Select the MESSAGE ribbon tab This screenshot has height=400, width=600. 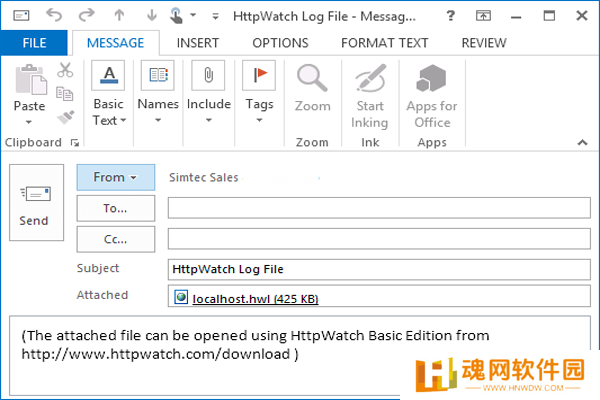tap(116, 43)
